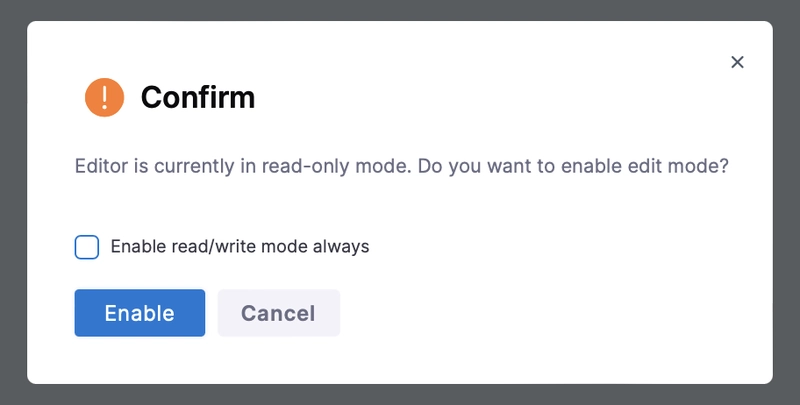
Task: Tick the Enable read/write mode always checkbox
Action: point(87,247)
